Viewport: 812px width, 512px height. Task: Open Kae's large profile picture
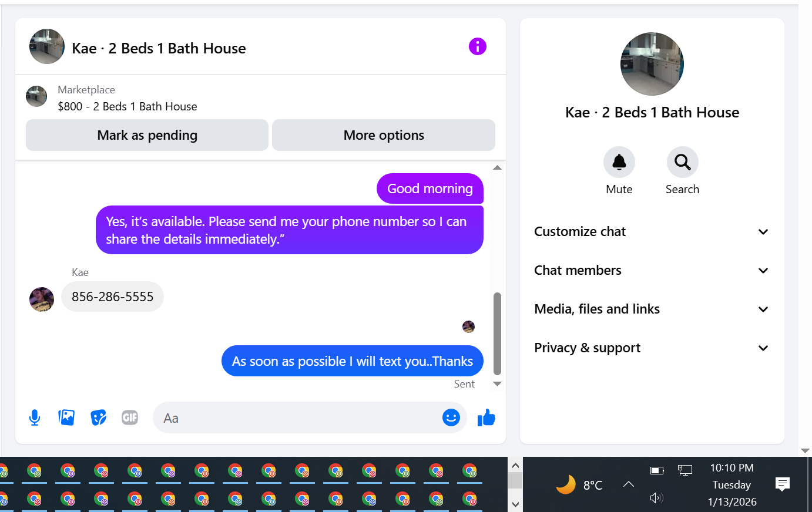652,64
